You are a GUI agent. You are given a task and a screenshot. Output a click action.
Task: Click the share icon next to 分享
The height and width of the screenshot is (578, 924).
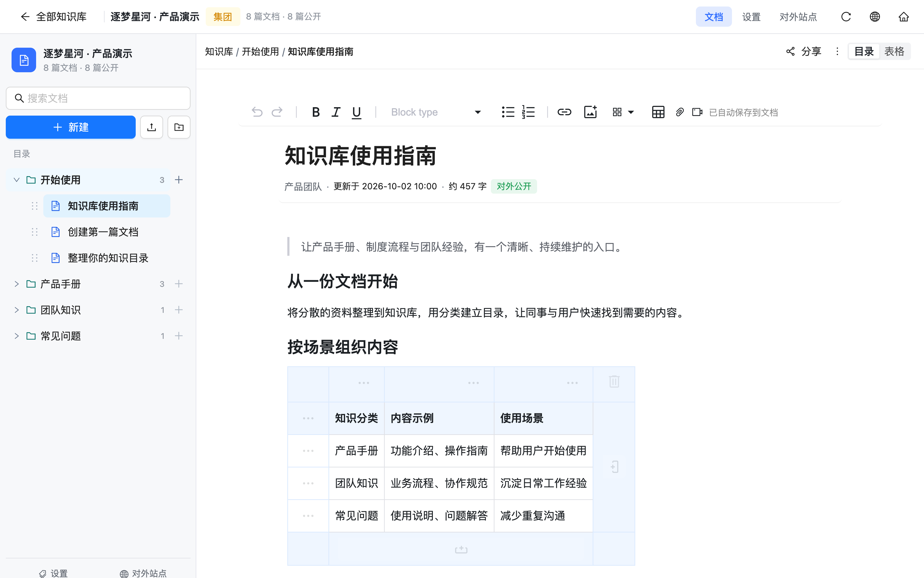pos(790,51)
